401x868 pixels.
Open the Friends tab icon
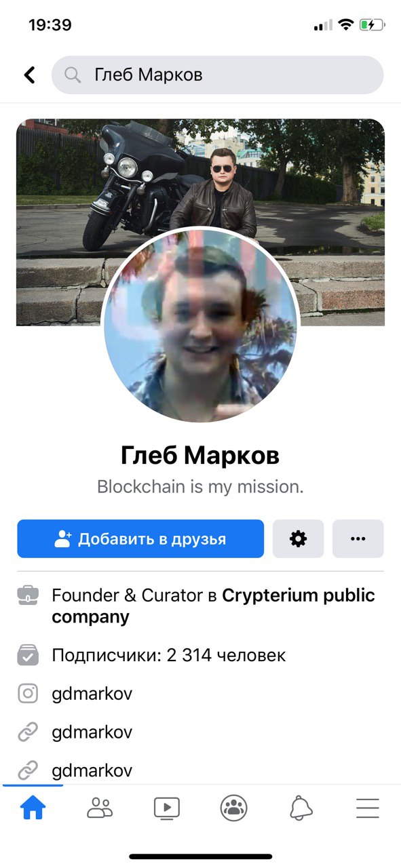pyautogui.click(x=100, y=808)
